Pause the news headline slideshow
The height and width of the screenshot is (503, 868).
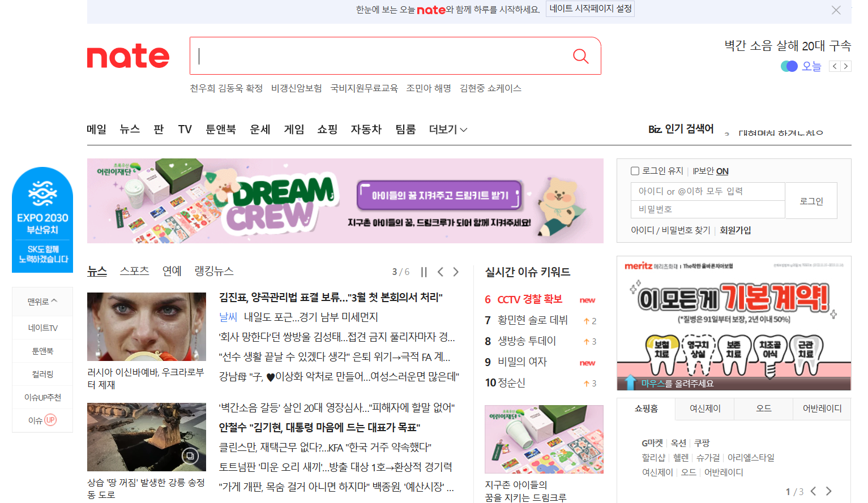pos(424,272)
